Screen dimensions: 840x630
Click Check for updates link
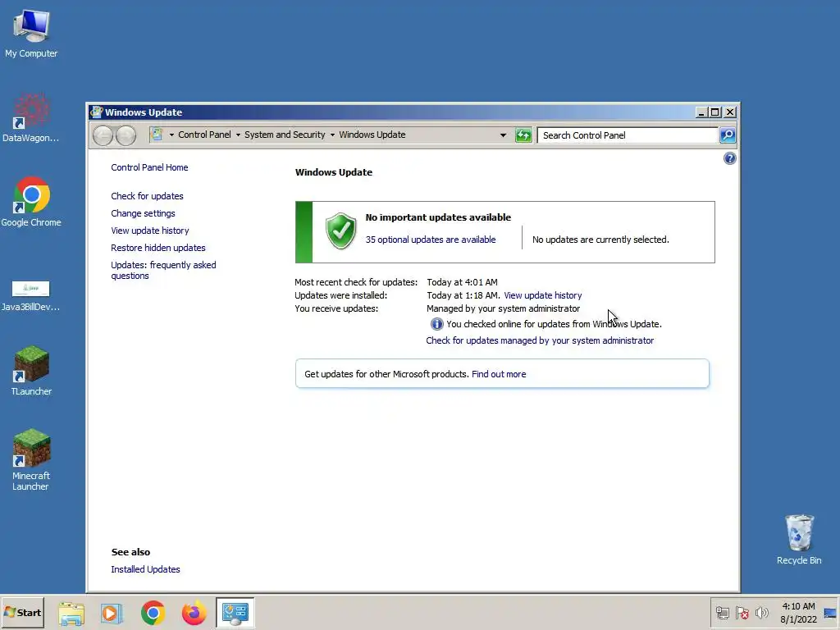[147, 196]
